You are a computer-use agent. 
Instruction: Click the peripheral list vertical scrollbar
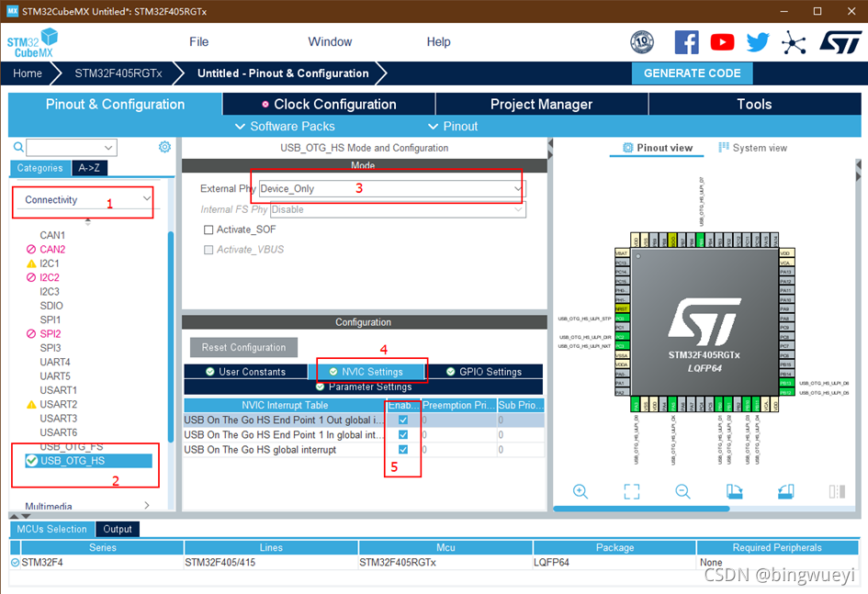click(171, 336)
